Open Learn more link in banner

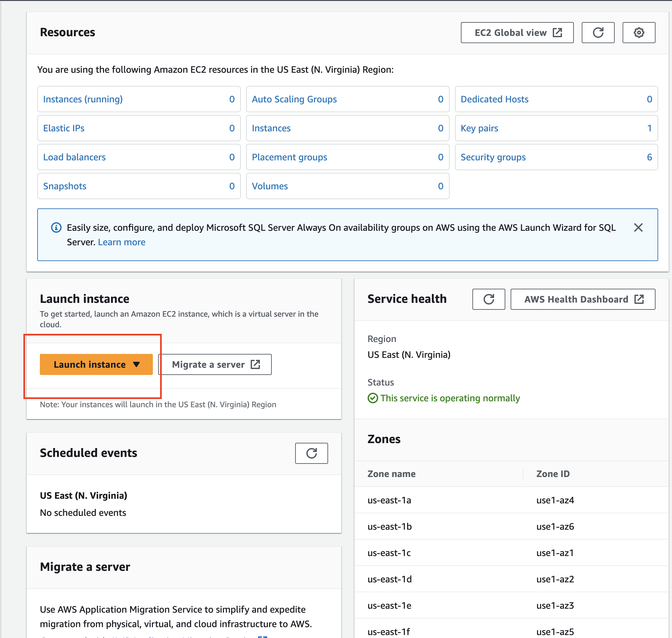click(122, 242)
